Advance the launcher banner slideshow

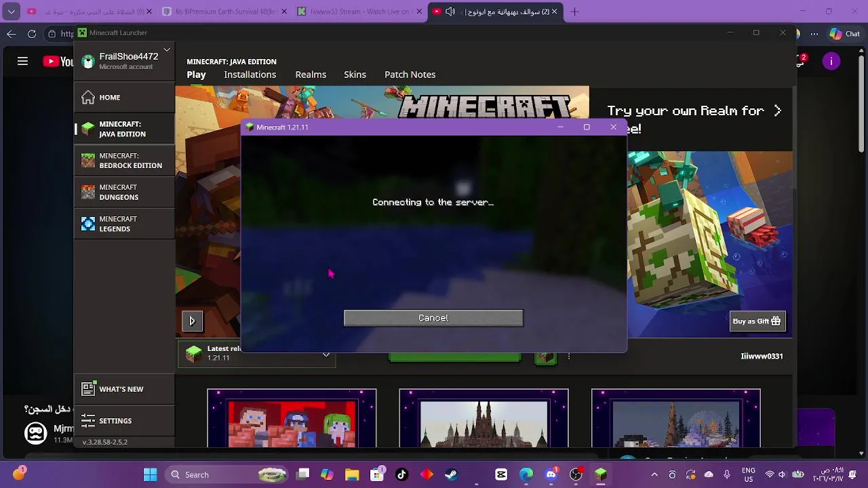[192, 321]
